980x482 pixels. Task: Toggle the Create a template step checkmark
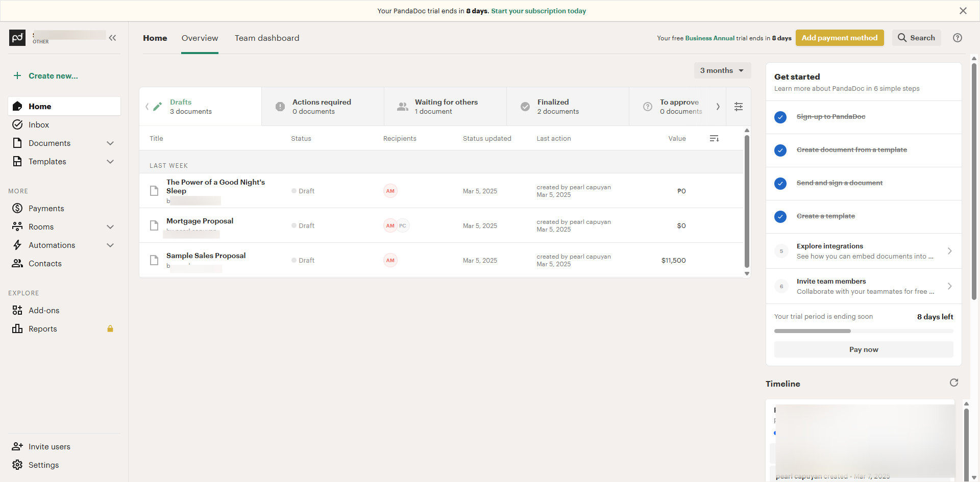point(780,217)
